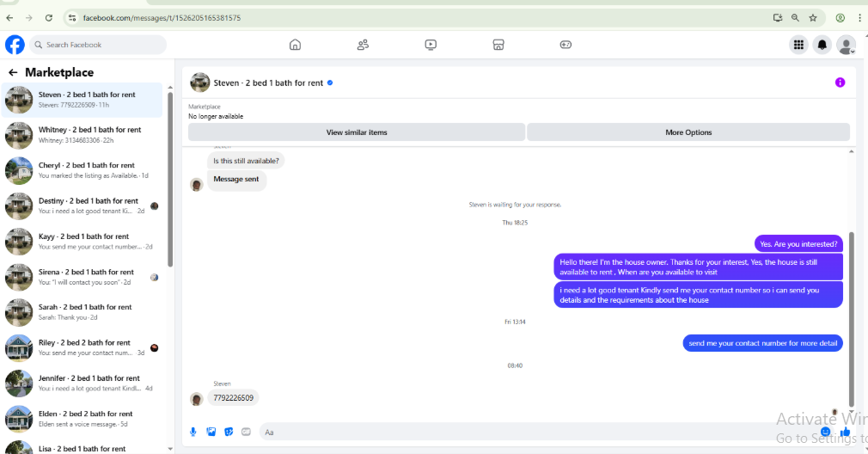Open Riley 2 bed 2 bath conversation
The image size is (868, 454).
[x=83, y=347]
